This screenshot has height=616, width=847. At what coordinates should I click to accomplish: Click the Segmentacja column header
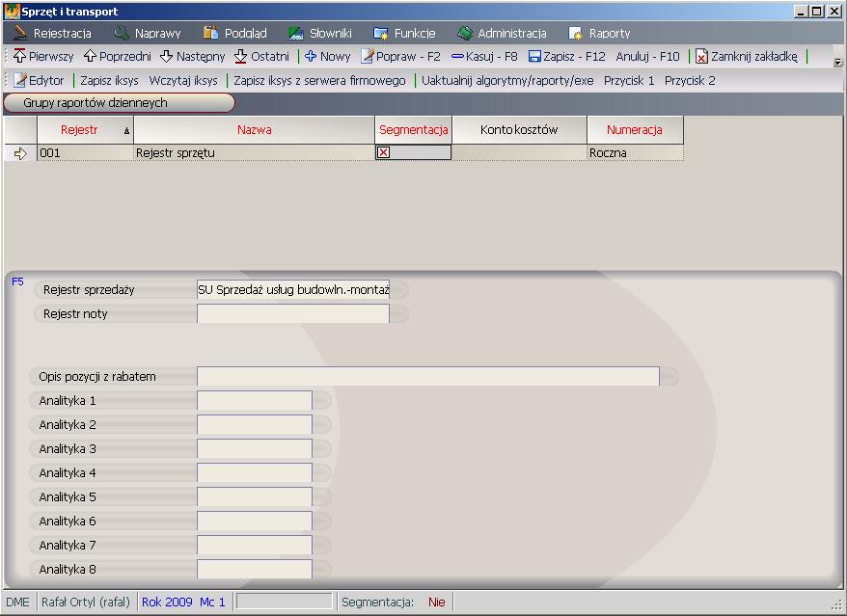pos(414,129)
